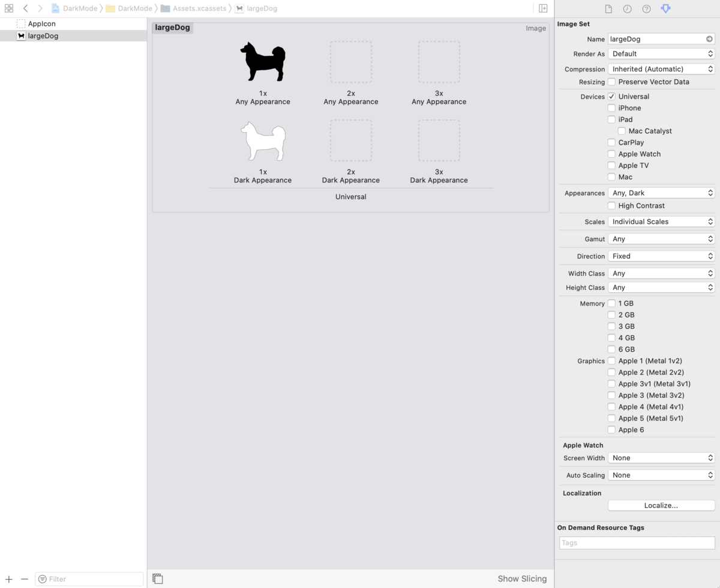
Task: Open the related items grid menu
Action: pos(8,8)
